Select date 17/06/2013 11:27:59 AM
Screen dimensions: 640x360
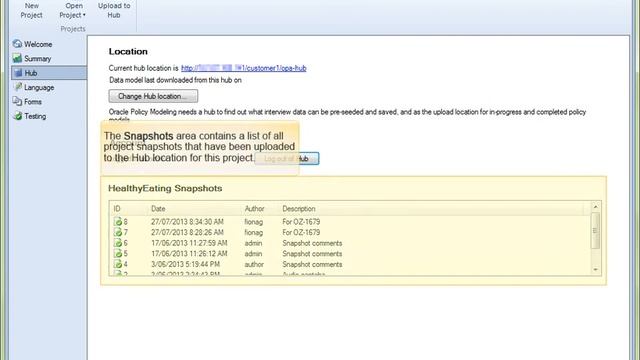point(189,243)
